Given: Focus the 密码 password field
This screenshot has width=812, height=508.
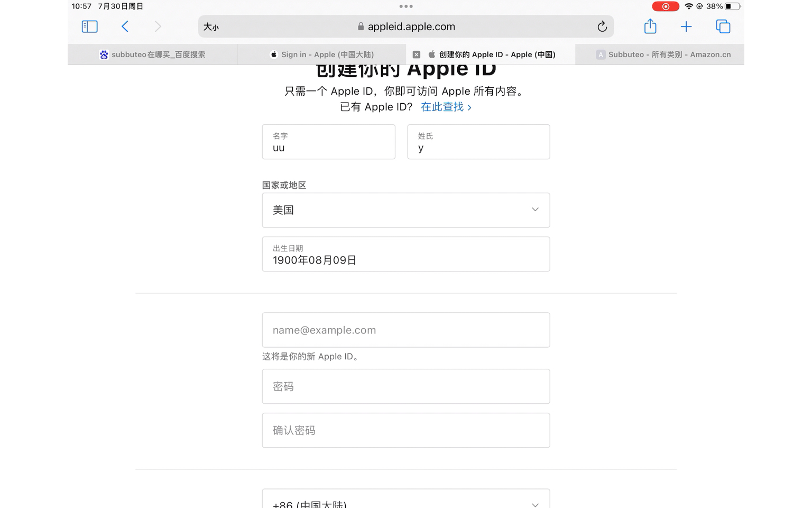Looking at the screenshot, I should click(406, 386).
